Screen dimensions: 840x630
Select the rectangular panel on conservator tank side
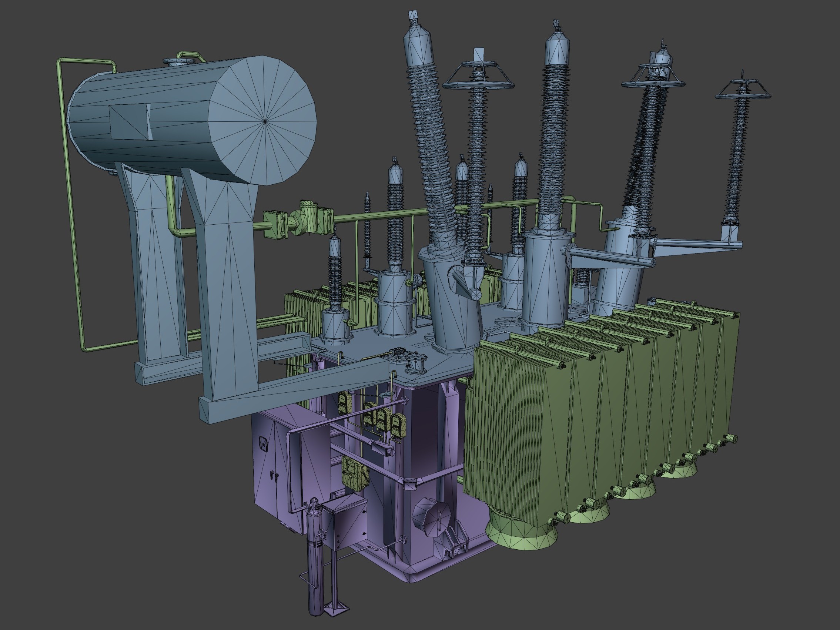(x=128, y=122)
